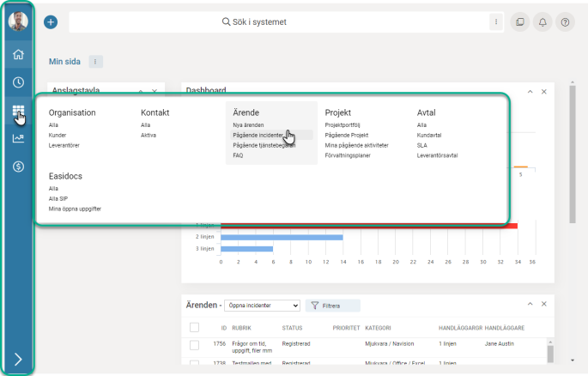The image size is (588, 376).
Task: Click the page vertical scrollbar
Action: pos(573,155)
